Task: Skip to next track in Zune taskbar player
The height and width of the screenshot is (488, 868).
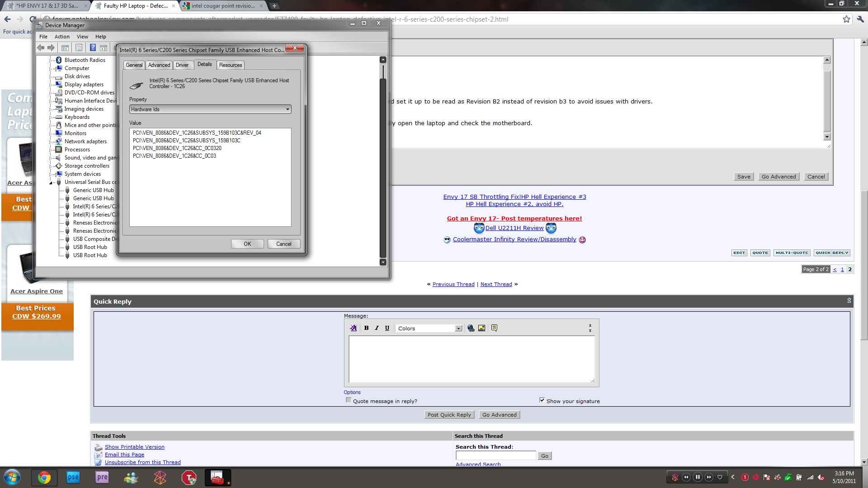Action: pyautogui.click(x=709, y=477)
